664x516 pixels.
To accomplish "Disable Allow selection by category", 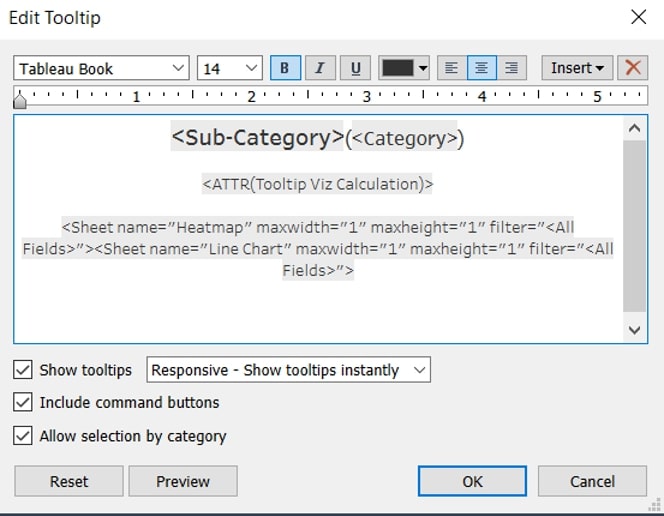I will click(x=22, y=436).
